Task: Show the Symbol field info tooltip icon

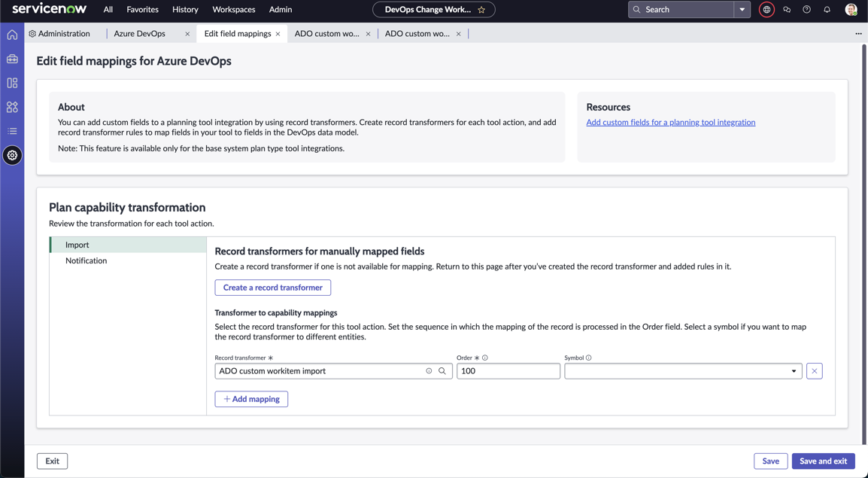Action: 588,358
